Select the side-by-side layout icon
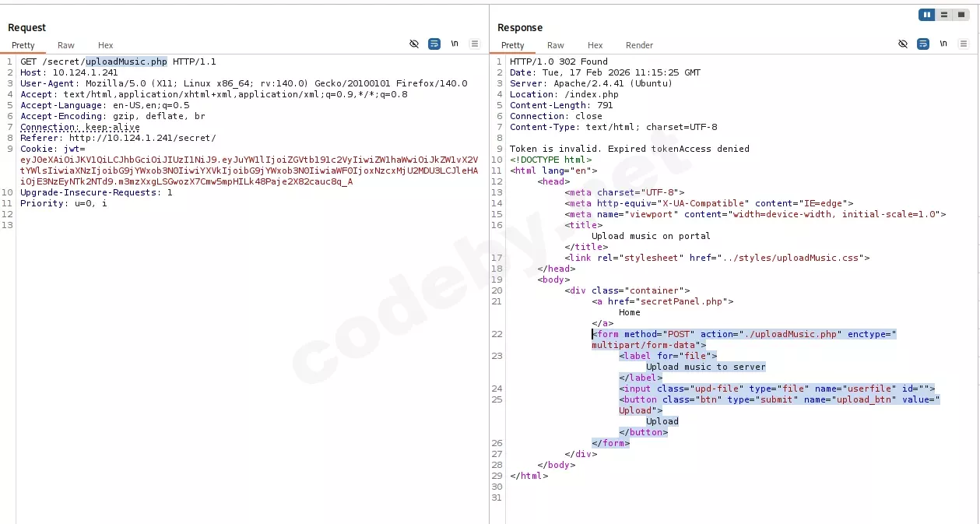980x524 pixels. (x=926, y=15)
